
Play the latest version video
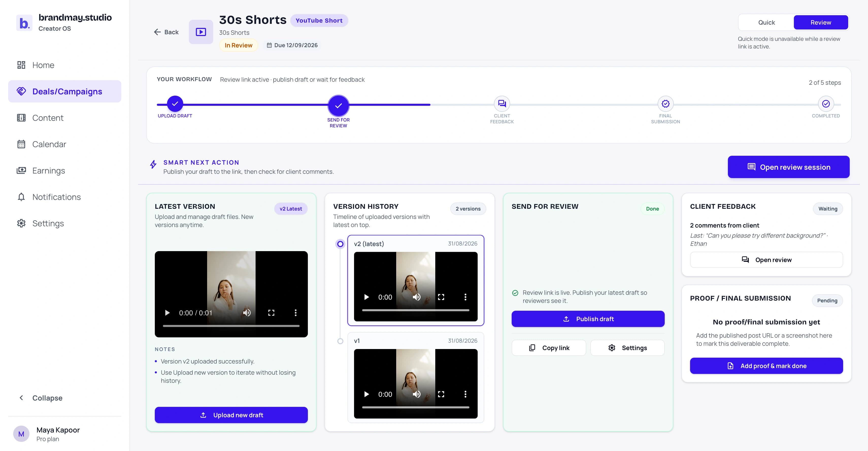167,313
